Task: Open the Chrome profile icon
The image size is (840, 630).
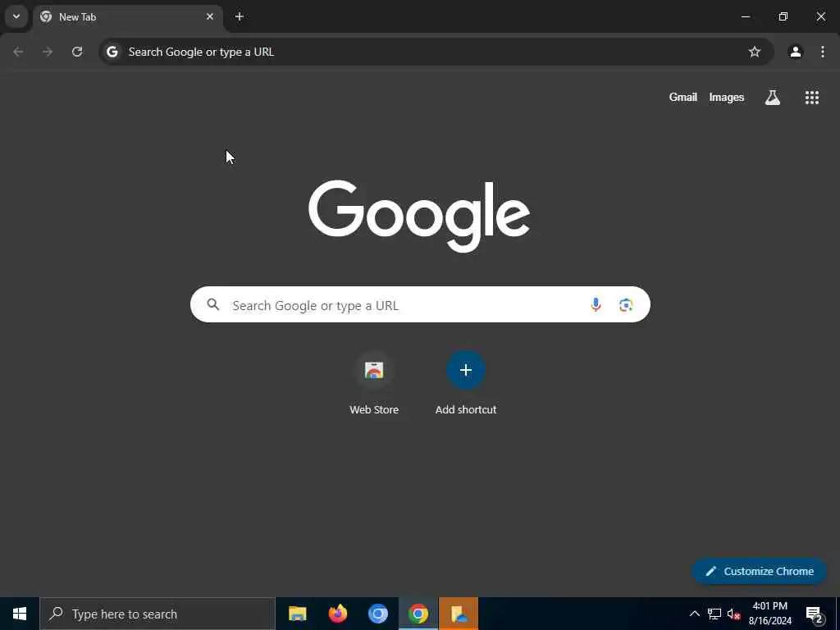Action: pyautogui.click(x=796, y=52)
